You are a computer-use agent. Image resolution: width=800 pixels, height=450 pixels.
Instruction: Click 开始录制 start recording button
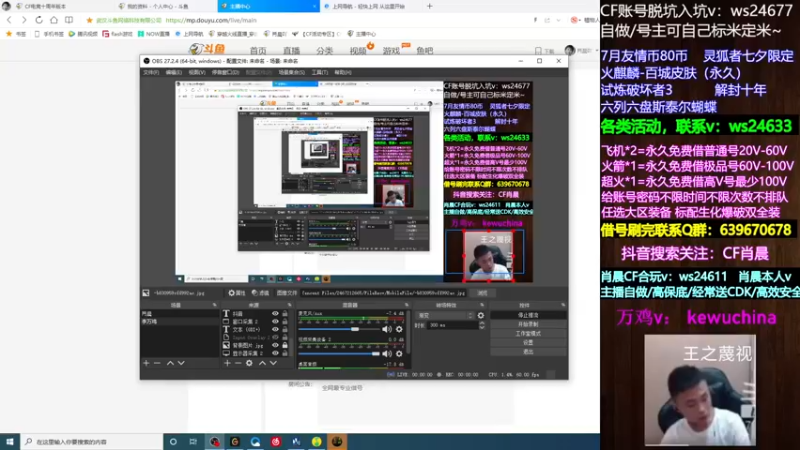(x=528, y=324)
